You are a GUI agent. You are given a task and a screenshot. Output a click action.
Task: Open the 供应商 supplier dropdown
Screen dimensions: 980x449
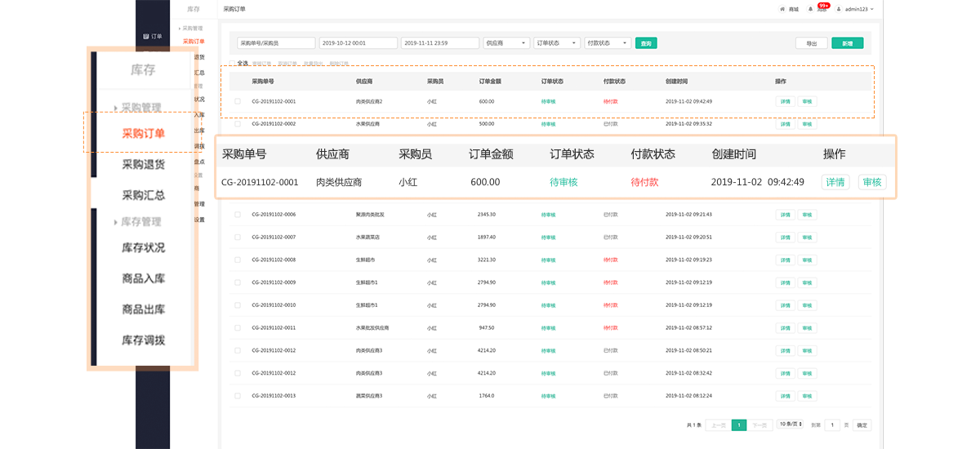pos(506,43)
